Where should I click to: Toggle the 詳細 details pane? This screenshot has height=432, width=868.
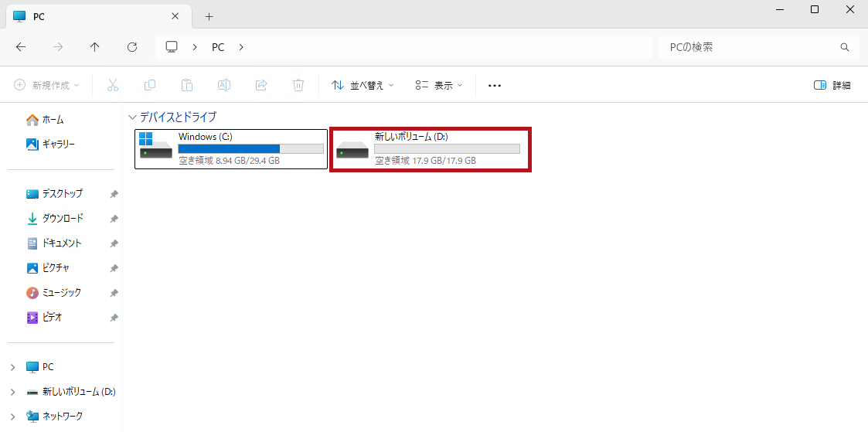pos(832,85)
